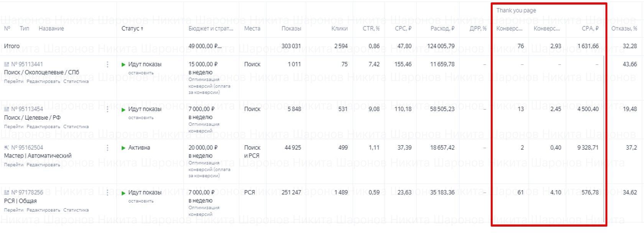Open three-dot menu for Мастер | Автоматический
Image resolution: width=644 pixels, height=233 pixels.
[x=107, y=148]
